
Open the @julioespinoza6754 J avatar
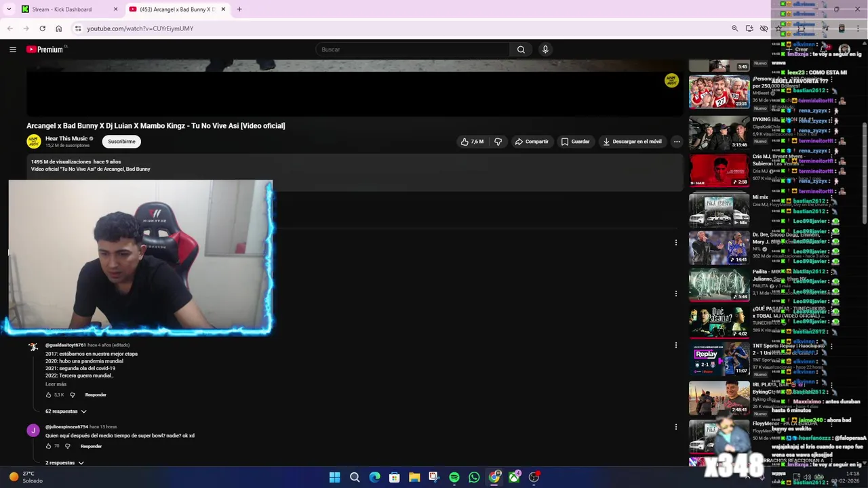click(x=33, y=430)
